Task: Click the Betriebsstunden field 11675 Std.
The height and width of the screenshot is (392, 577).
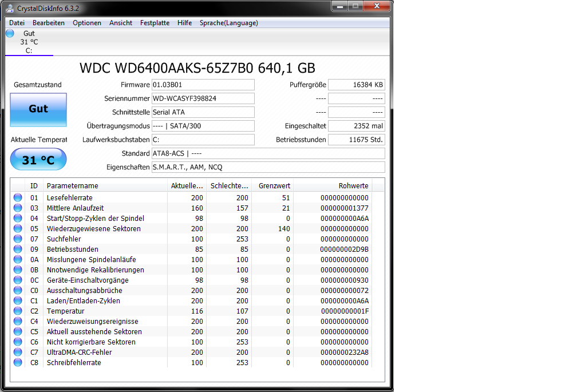Action: (x=357, y=140)
